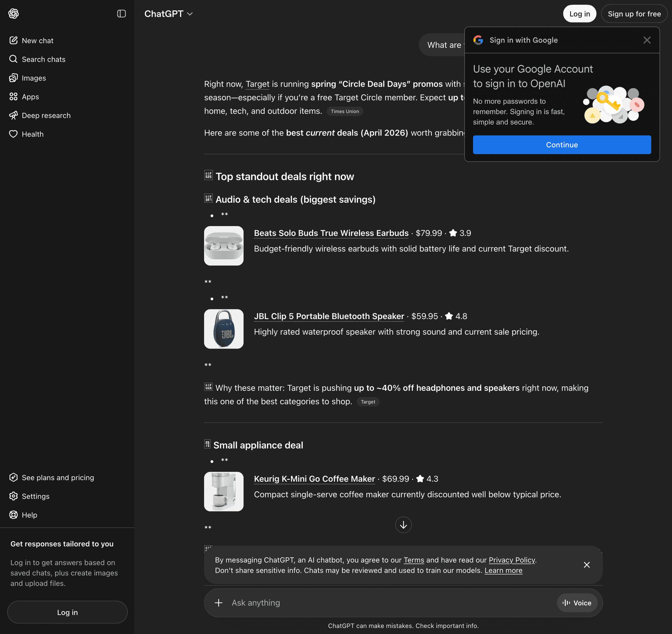This screenshot has width=672, height=634.
Task: Open the Privacy Policy link
Action: point(512,560)
